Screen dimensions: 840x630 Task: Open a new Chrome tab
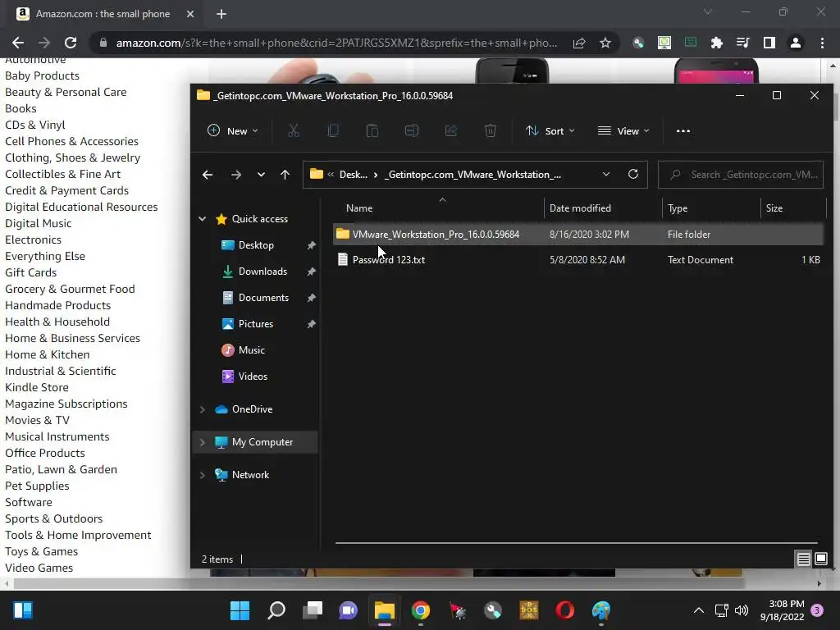[x=221, y=14]
